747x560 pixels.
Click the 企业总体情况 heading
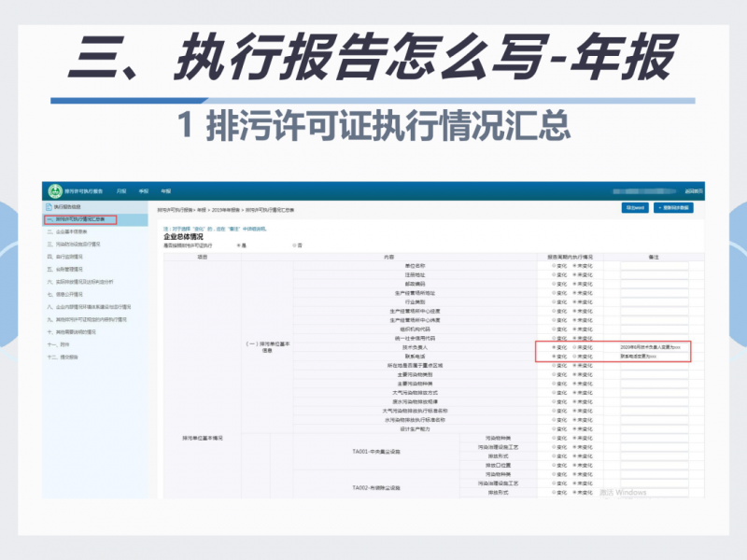click(183, 237)
